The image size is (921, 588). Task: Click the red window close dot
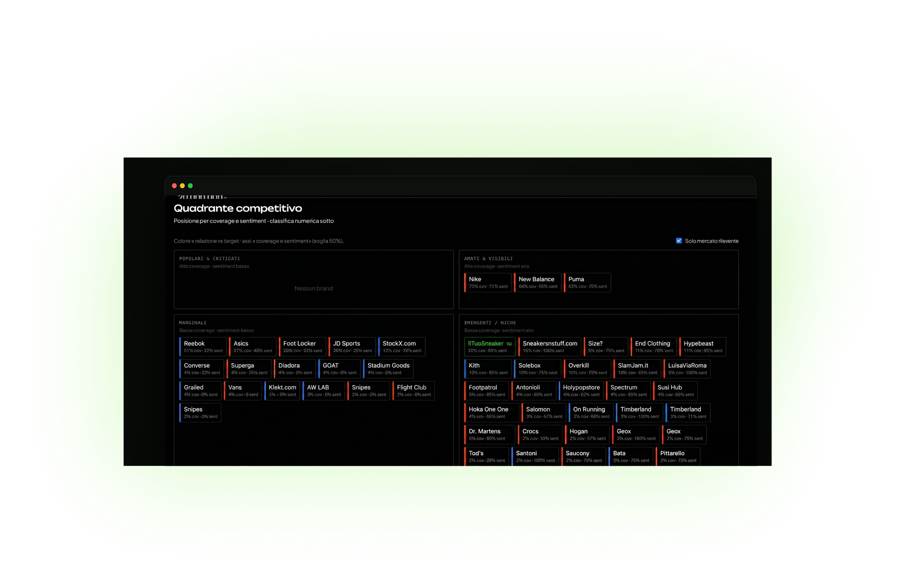(175, 186)
